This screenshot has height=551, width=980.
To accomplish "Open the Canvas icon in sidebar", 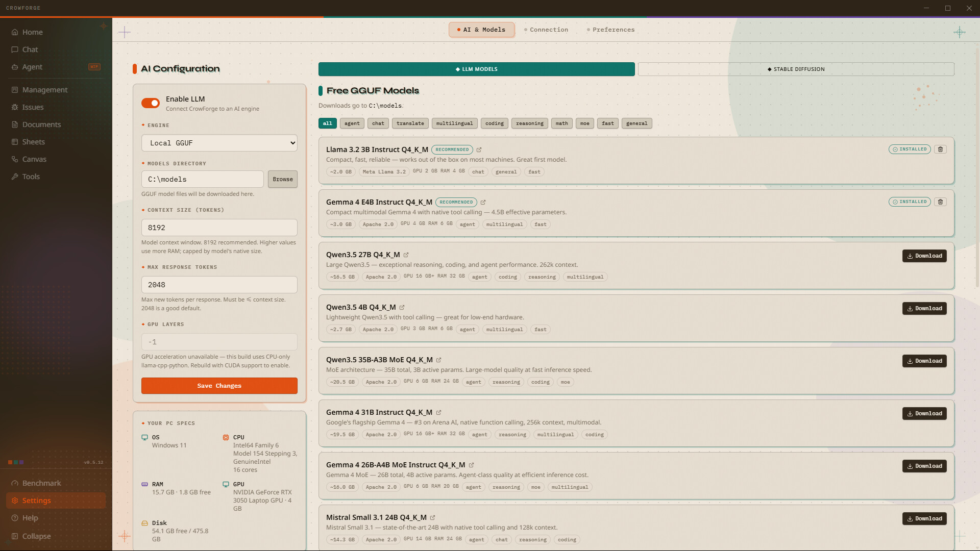I will [x=15, y=159].
